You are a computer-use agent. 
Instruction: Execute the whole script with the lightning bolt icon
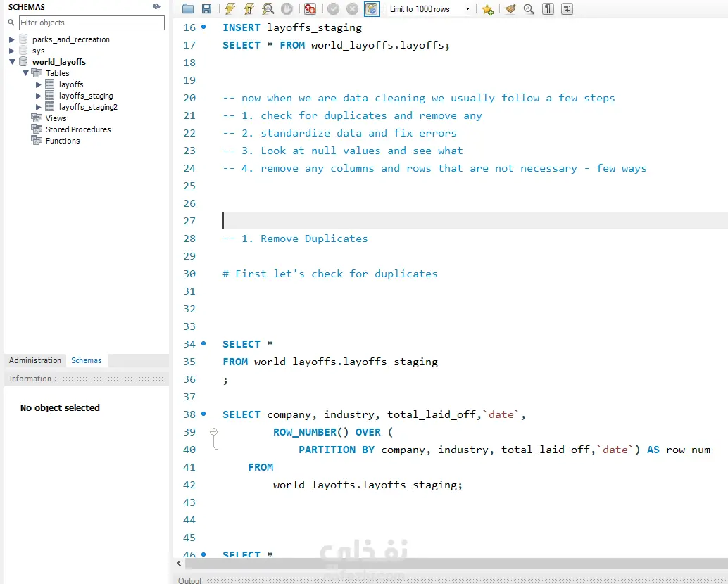click(x=230, y=9)
